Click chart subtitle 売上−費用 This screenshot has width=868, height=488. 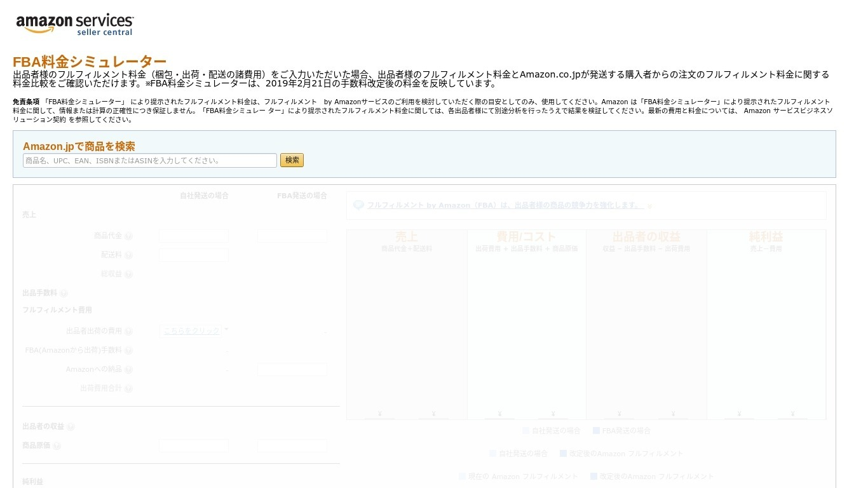click(x=766, y=249)
